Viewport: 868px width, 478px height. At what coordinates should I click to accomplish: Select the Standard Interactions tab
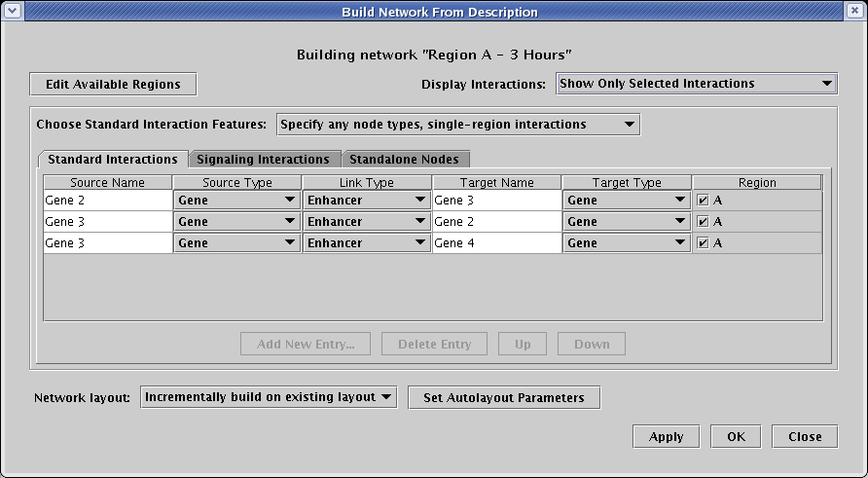pos(112,159)
